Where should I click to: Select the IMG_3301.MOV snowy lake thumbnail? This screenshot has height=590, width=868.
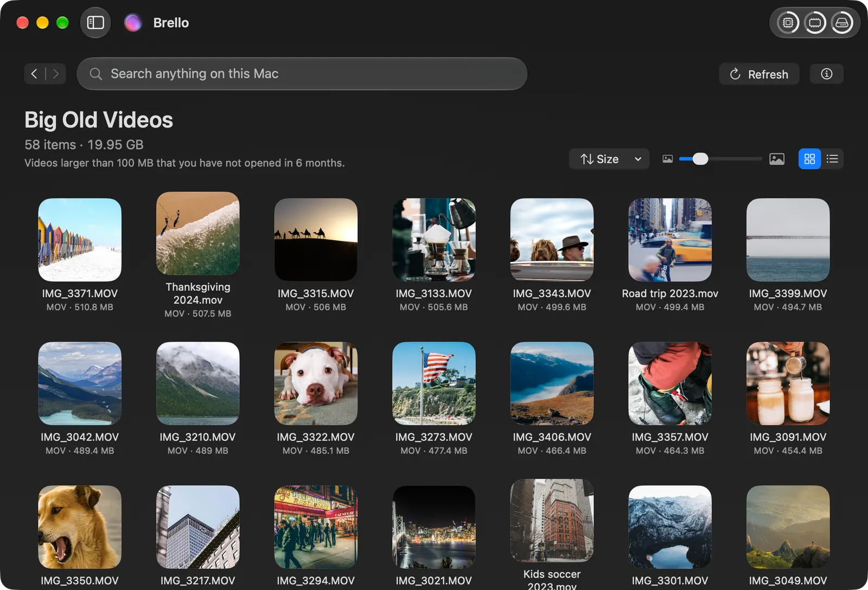coord(670,527)
